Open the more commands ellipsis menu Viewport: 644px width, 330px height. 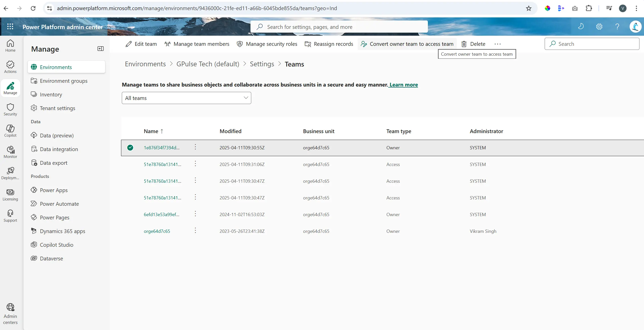click(x=497, y=44)
